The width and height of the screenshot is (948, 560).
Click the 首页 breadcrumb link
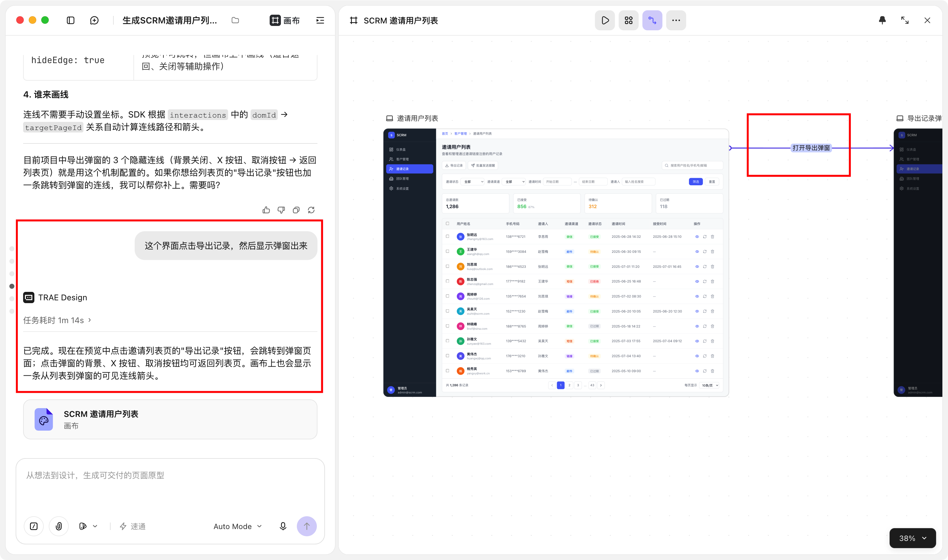(x=445, y=133)
